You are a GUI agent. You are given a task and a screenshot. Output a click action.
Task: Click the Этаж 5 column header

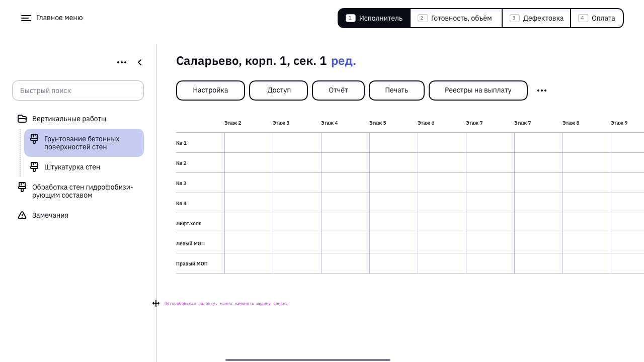tap(378, 123)
